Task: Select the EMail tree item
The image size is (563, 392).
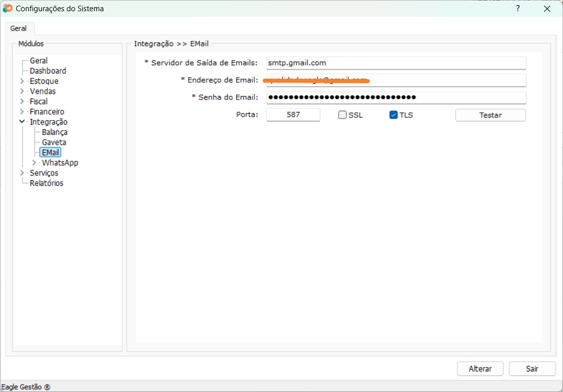Action: click(x=50, y=153)
